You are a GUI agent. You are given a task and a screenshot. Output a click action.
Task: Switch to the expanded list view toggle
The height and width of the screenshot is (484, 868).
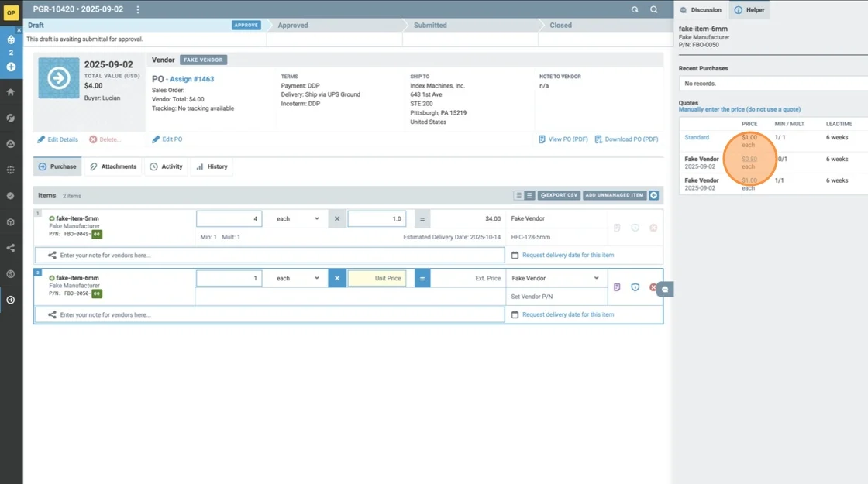529,196
